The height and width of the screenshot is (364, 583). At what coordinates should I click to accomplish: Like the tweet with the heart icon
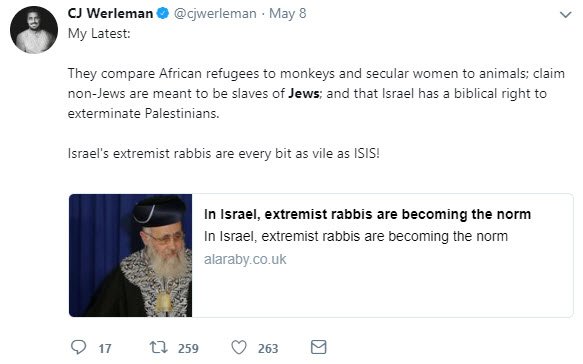pyautogui.click(x=239, y=347)
